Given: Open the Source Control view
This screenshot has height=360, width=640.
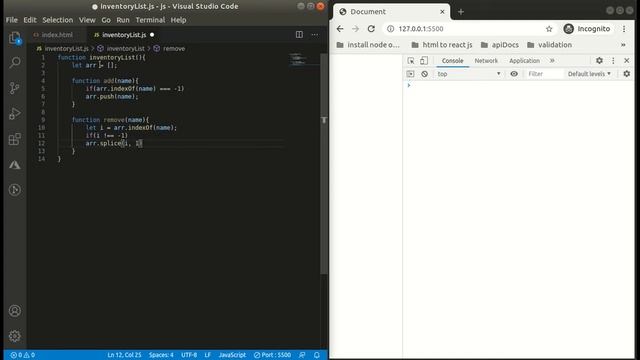Looking at the screenshot, I should [x=15, y=88].
